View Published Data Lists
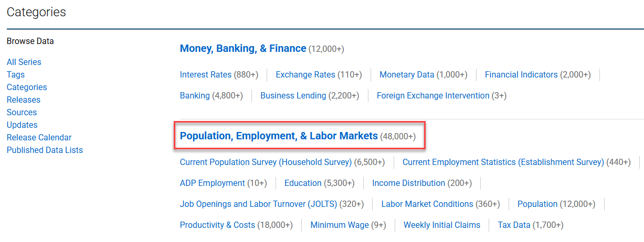644x242 pixels. tap(45, 150)
